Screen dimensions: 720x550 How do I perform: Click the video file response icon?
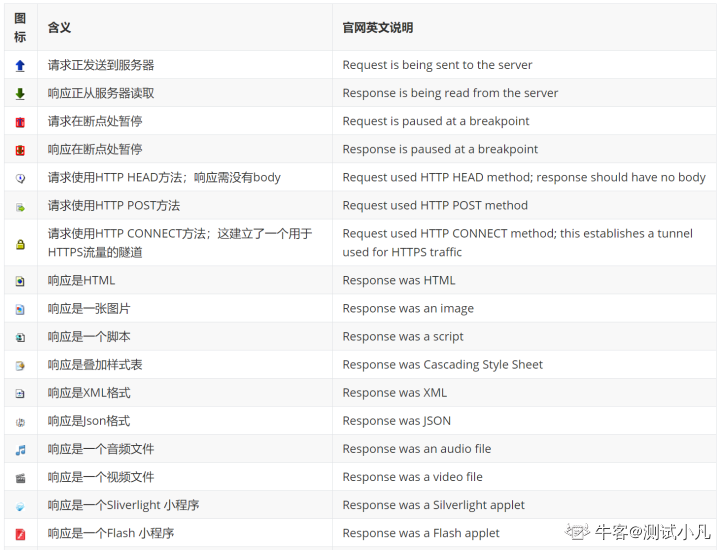pos(20,478)
